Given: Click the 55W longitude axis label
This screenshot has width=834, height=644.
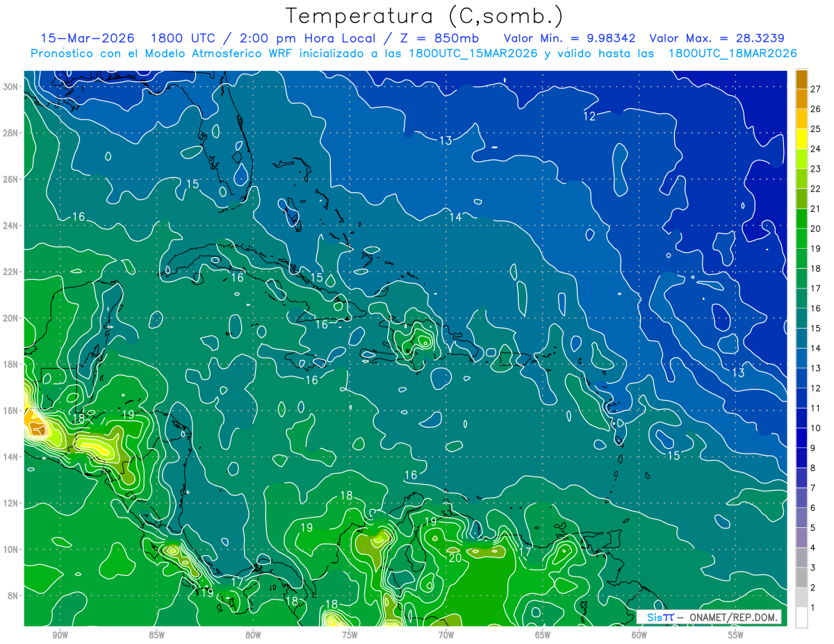Looking at the screenshot, I should pyautogui.click(x=735, y=635).
